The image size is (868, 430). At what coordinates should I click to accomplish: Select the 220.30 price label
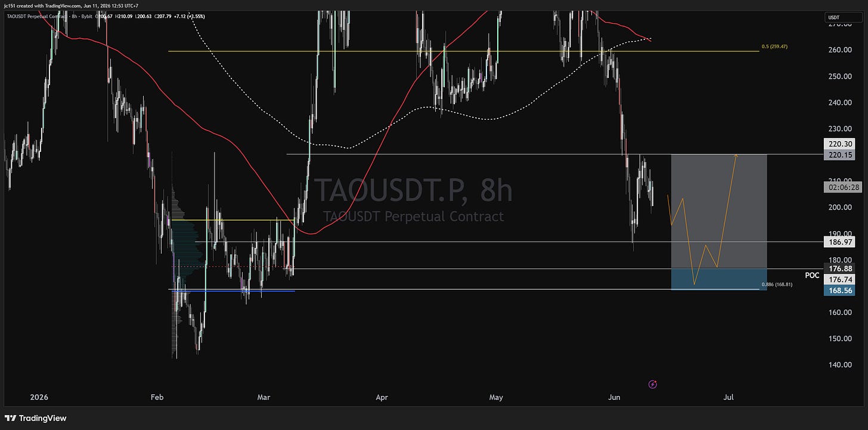coord(839,144)
